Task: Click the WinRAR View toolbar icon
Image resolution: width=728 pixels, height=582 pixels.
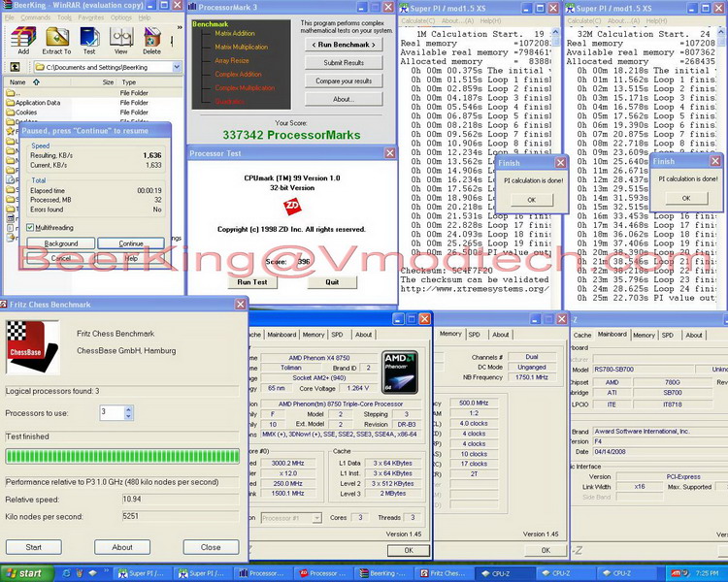Action: point(120,40)
